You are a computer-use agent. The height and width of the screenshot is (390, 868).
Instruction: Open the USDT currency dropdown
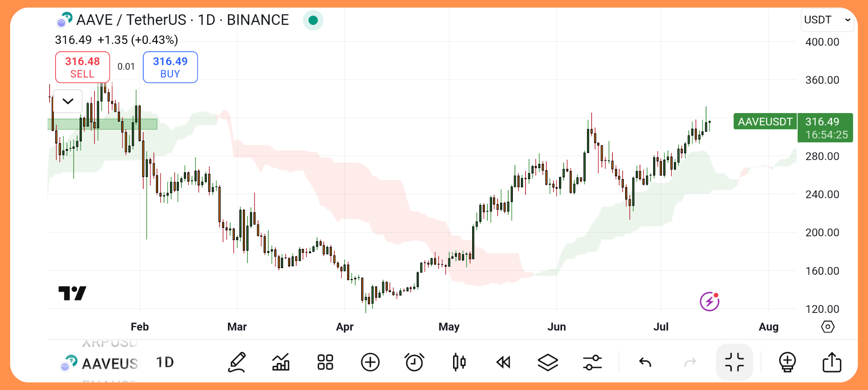click(x=827, y=20)
